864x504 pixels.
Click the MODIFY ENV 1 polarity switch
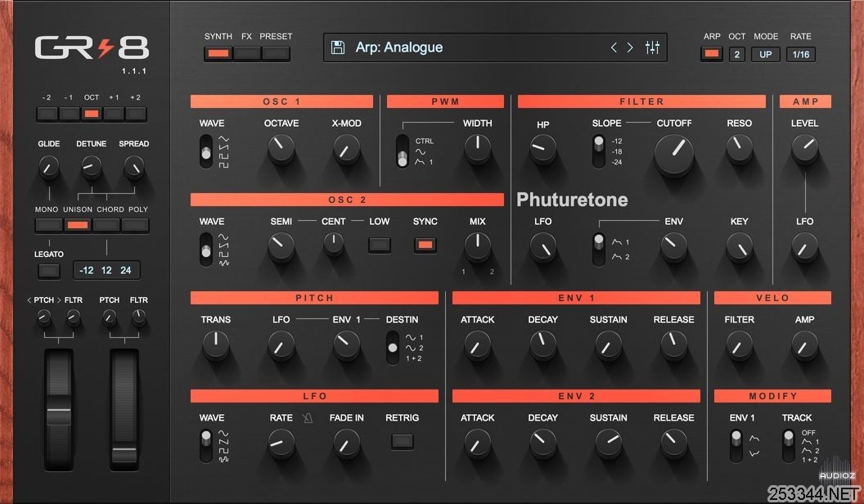736,446
